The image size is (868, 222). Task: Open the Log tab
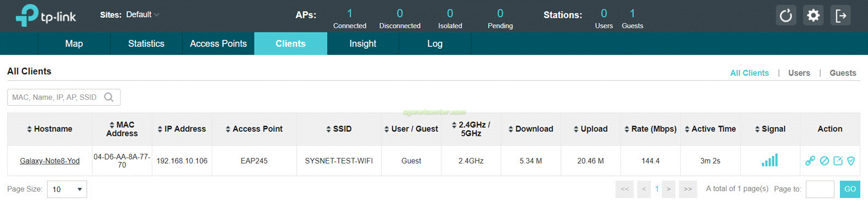pos(435,43)
